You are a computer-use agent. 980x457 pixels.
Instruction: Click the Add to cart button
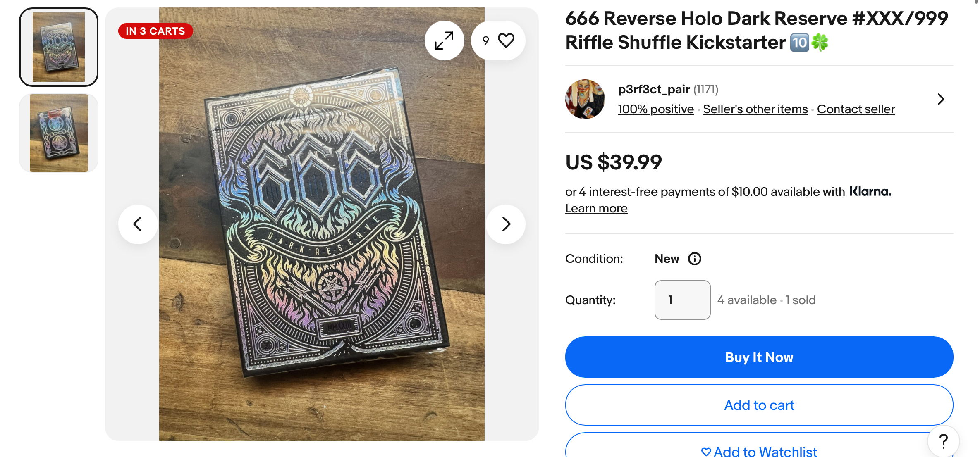(759, 405)
